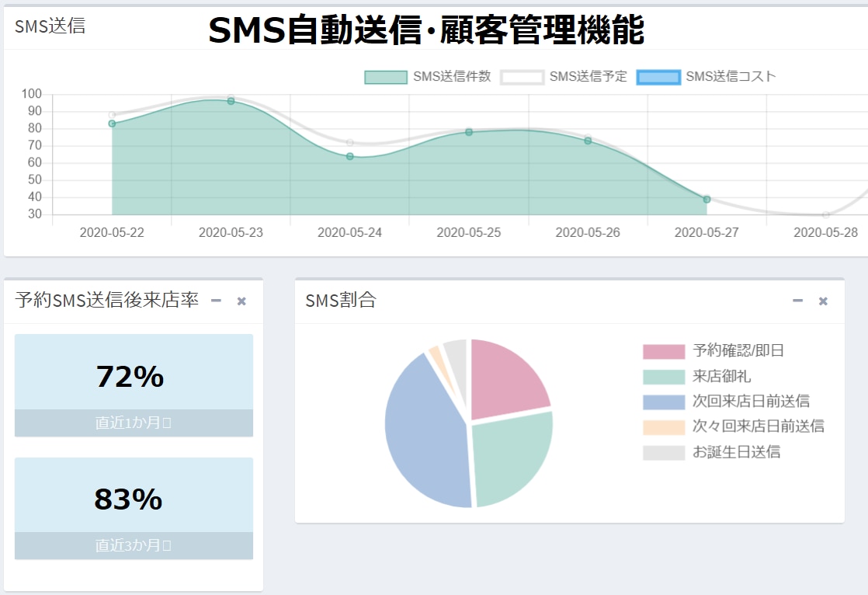868x595 pixels.
Task: Select the 2020-05-25 green data point
Action: tap(469, 132)
